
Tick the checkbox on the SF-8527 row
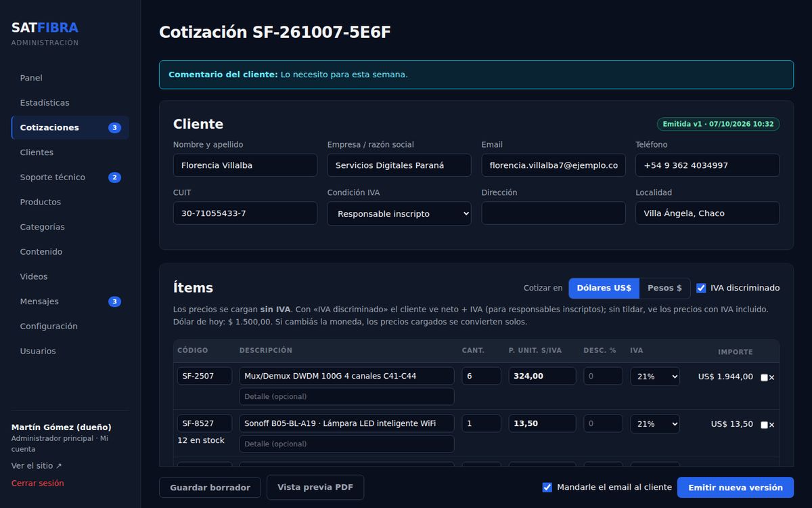click(764, 425)
